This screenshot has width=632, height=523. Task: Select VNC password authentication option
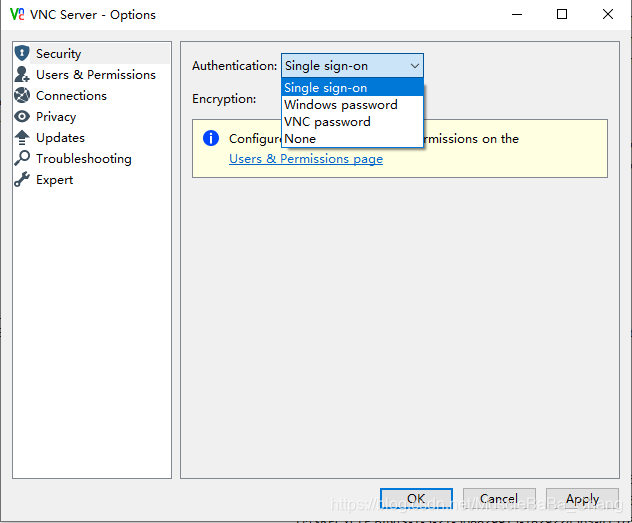352,122
